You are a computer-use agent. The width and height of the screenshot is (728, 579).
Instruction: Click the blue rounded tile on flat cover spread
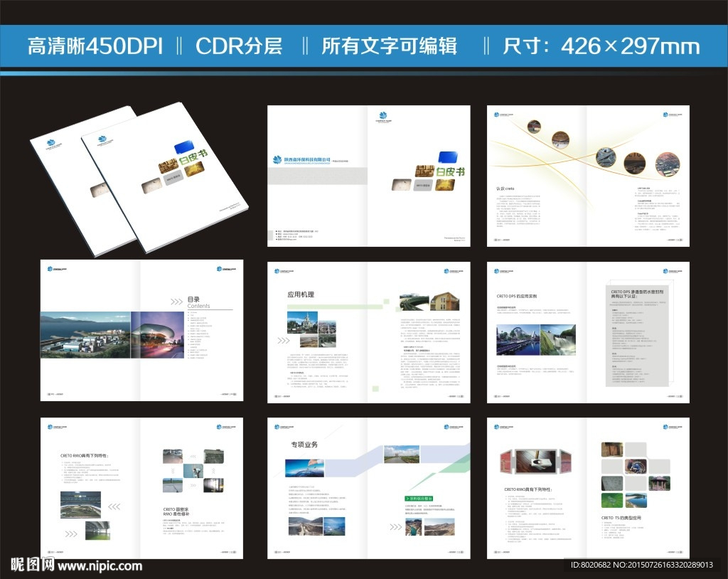448,156
